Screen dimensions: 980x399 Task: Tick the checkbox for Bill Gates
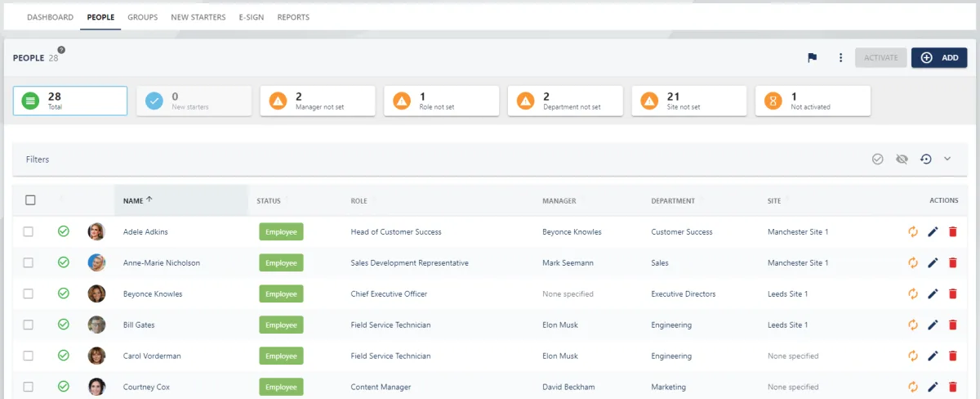28,325
